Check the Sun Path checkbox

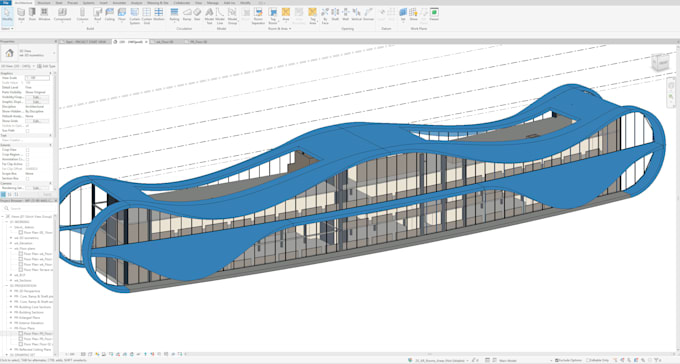(27, 131)
